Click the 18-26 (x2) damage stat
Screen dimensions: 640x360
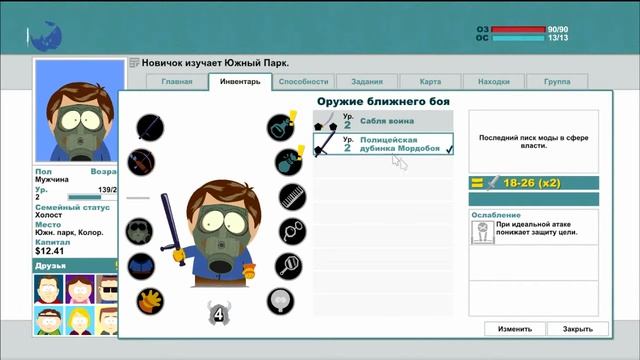[x=532, y=183]
